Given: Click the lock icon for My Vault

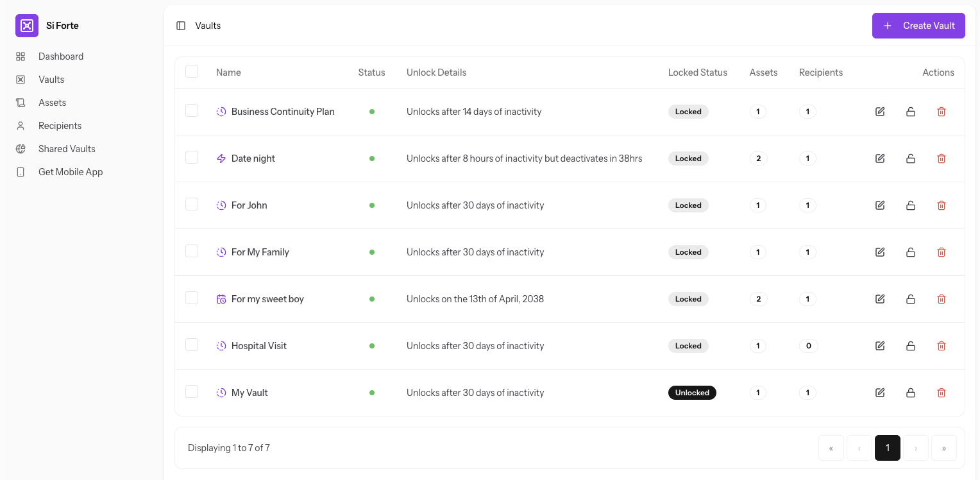Looking at the screenshot, I should 911,393.
